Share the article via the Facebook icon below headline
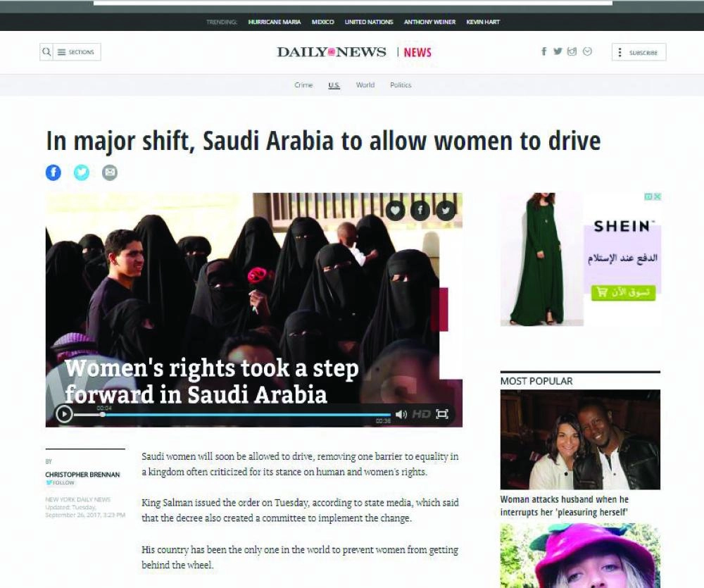Viewport: 704px width, 588px height. click(54, 173)
